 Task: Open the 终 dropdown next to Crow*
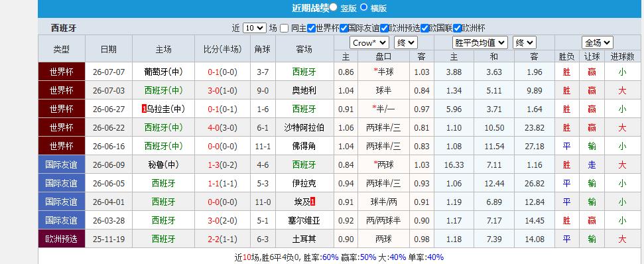[405, 42]
